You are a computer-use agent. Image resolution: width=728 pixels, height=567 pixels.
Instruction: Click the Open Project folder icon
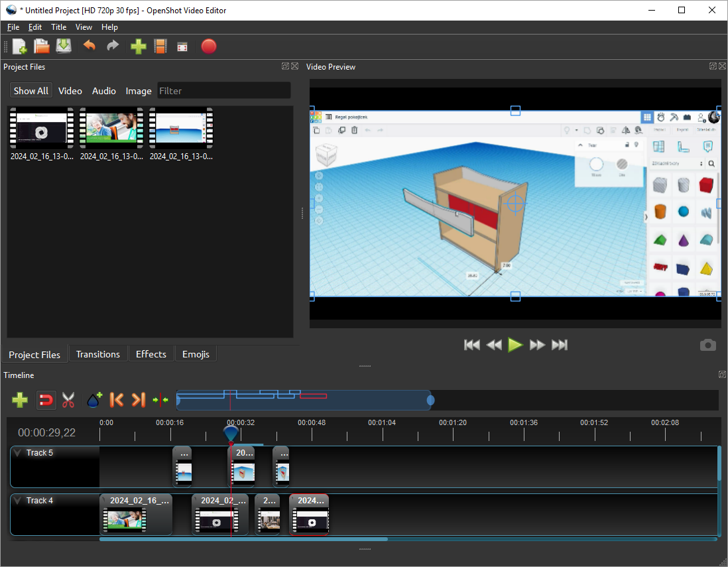click(42, 46)
